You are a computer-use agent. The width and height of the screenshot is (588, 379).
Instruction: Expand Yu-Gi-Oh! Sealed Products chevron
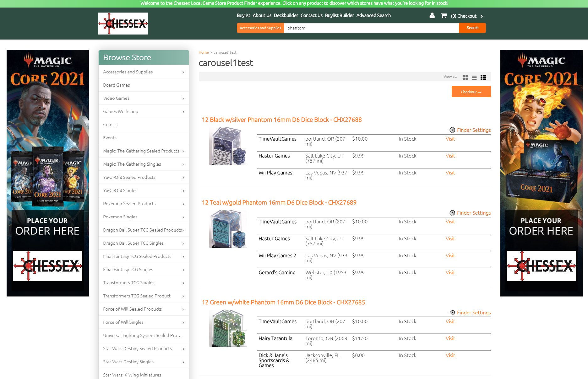point(183,178)
